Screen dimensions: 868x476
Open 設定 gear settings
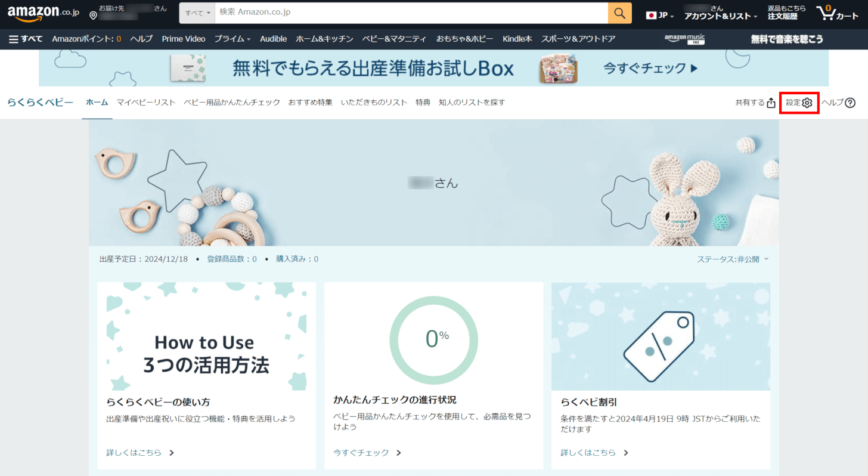coord(799,103)
